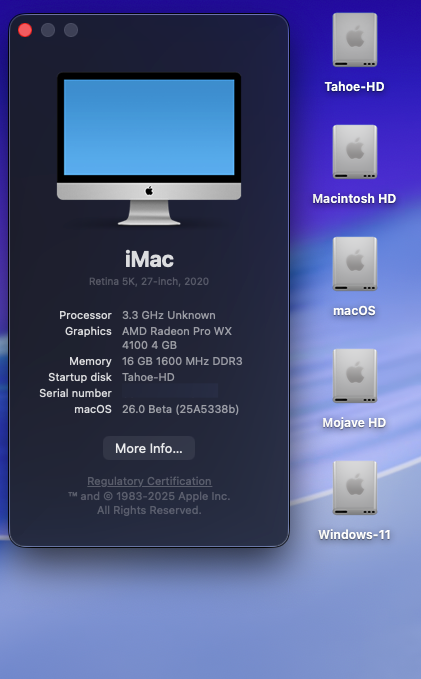Click the 'Tahoe-HD' desktop label
421x679 pixels.
pyautogui.click(x=354, y=87)
